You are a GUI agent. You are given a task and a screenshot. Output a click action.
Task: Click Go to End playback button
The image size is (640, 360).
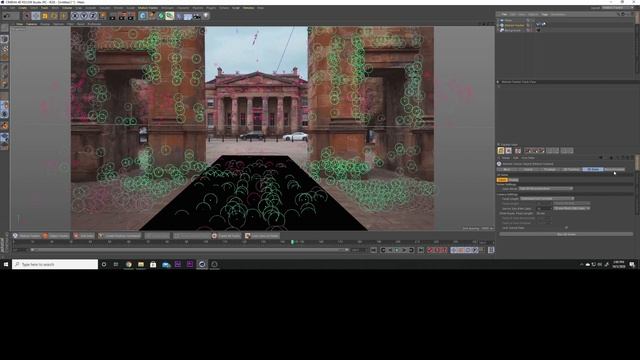tap(421, 250)
